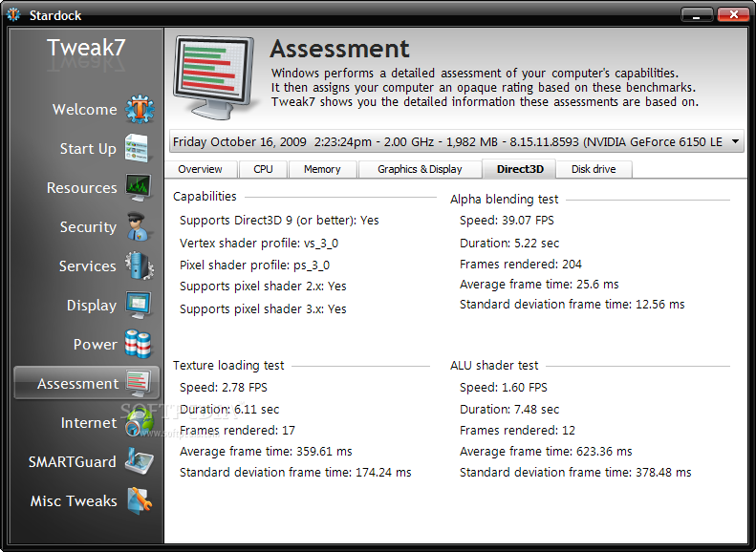This screenshot has width=756, height=552.
Task: Select the highlighted Assessment sidebar item
Action: [86, 383]
